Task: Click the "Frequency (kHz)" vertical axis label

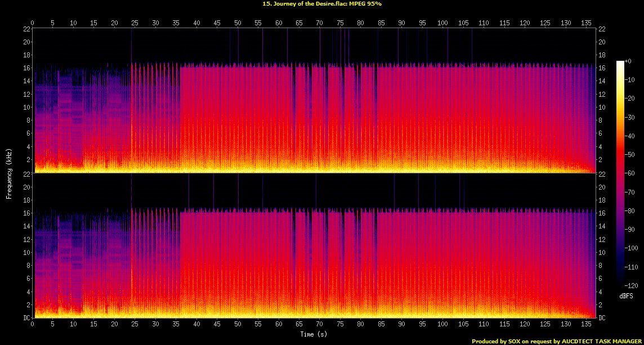Action: pyautogui.click(x=9, y=172)
